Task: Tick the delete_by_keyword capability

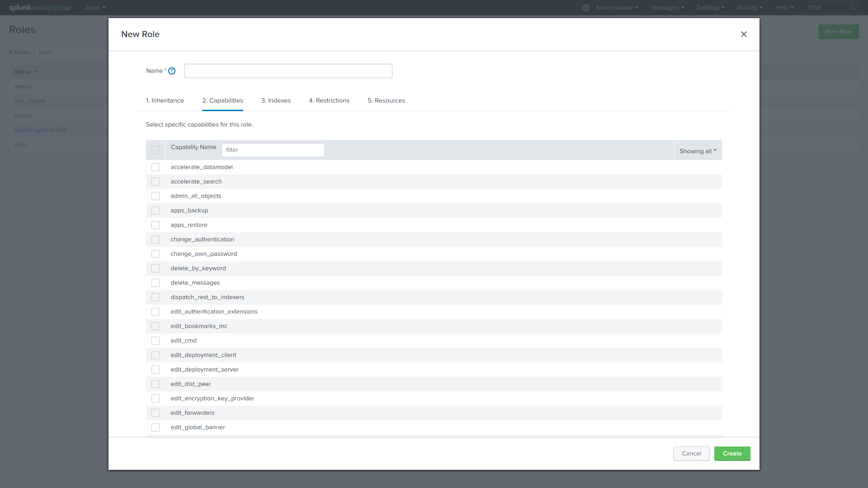Action: pyautogui.click(x=156, y=269)
